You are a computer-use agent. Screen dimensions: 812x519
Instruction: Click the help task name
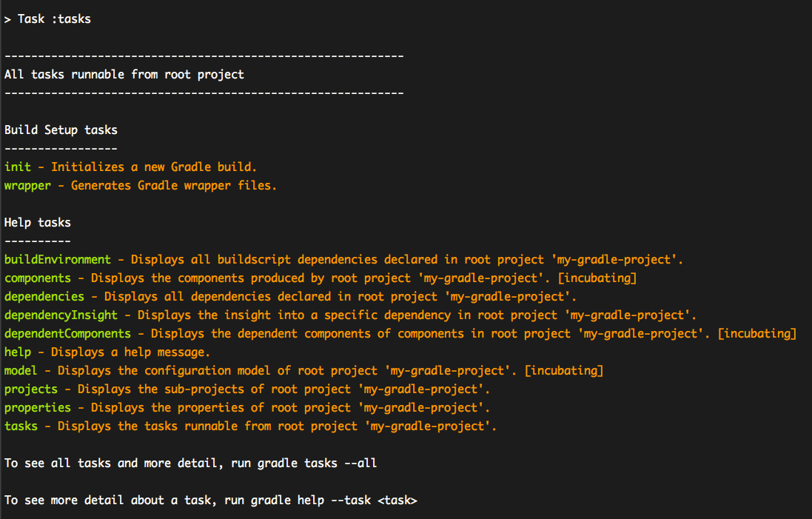[x=16, y=352]
